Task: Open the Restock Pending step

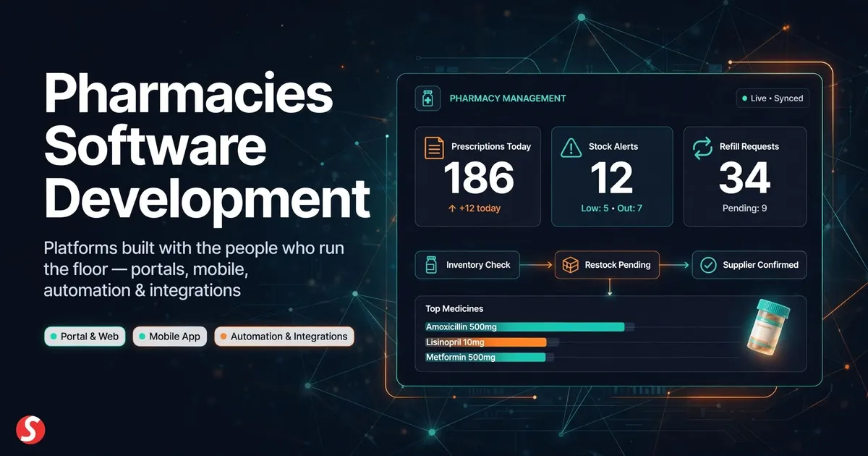Action: [607, 266]
